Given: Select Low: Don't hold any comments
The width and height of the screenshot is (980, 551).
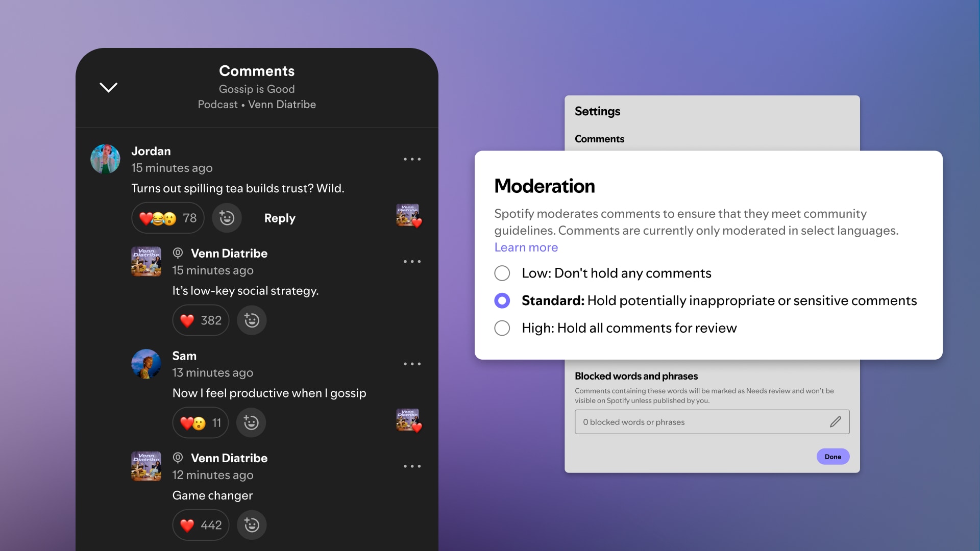Looking at the screenshot, I should point(502,273).
